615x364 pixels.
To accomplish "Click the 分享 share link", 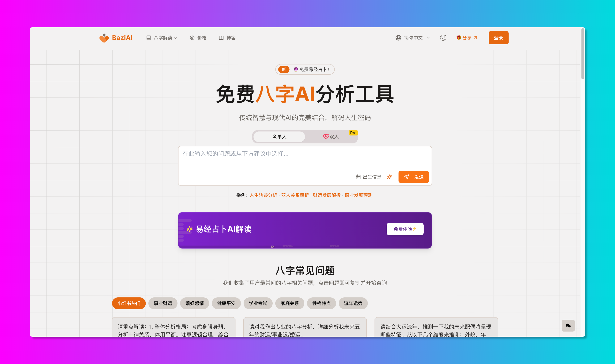I will pyautogui.click(x=467, y=38).
